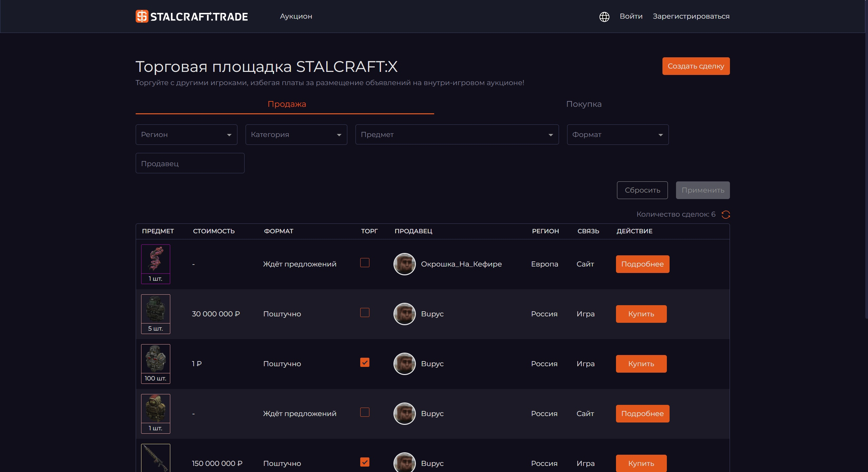Expand the Регион dropdown filter
868x472 pixels.
coord(186,135)
